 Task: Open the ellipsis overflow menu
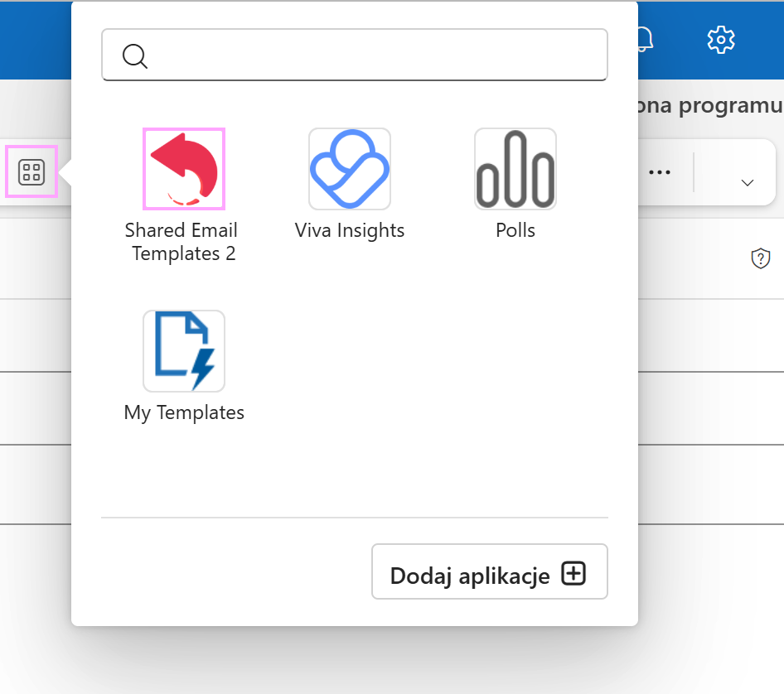pos(661,172)
